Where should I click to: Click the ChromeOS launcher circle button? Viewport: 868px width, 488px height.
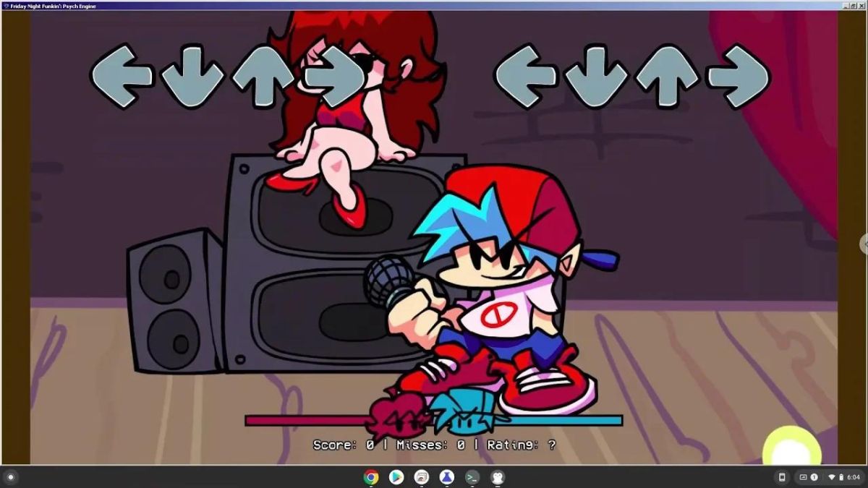click(x=10, y=477)
